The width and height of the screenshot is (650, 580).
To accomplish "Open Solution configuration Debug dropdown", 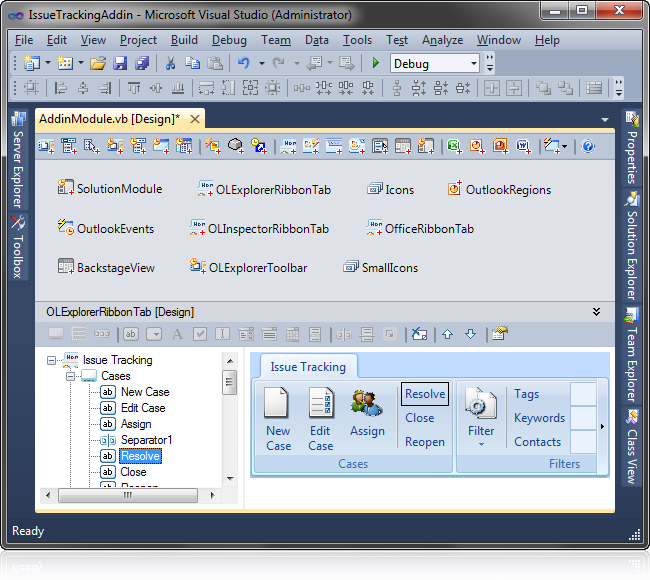I will point(434,63).
